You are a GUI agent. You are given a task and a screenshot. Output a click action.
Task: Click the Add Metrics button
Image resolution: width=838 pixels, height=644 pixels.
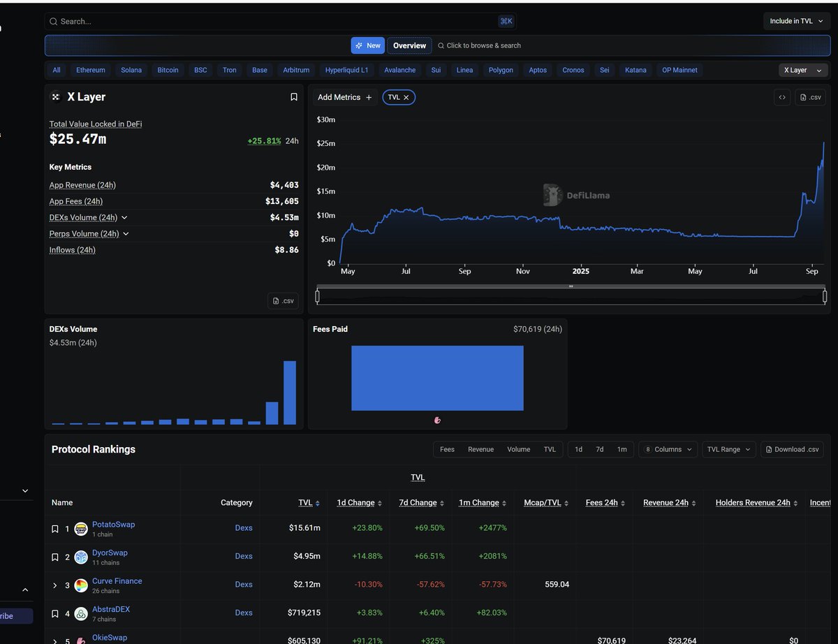pyautogui.click(x=345, y=97)
